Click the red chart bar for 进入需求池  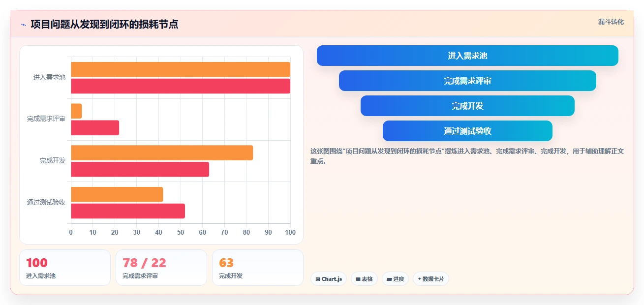[x=181, y=86]
